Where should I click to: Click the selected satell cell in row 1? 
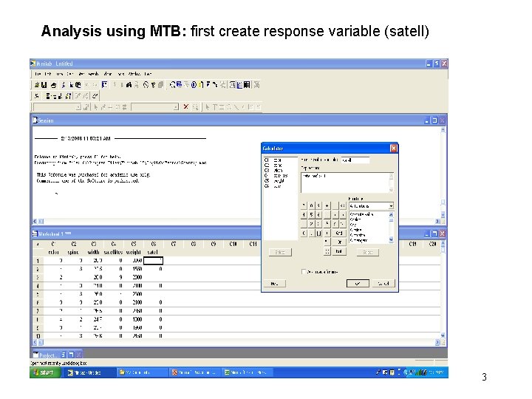154,261
